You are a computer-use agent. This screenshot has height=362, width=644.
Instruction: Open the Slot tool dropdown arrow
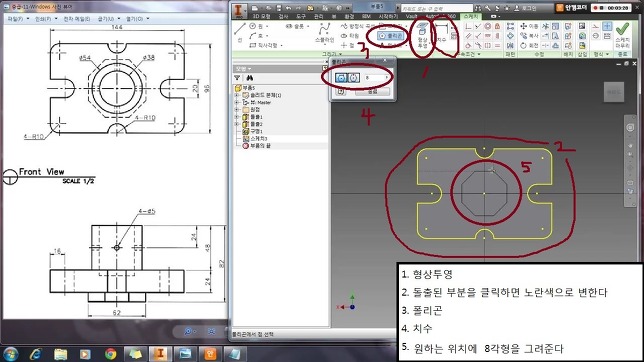[308, 26]
